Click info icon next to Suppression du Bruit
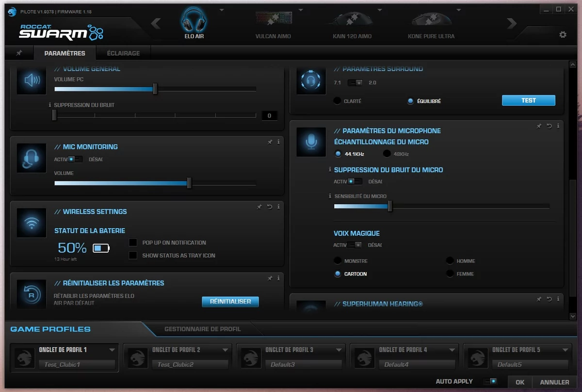 (x=50, y=105)
